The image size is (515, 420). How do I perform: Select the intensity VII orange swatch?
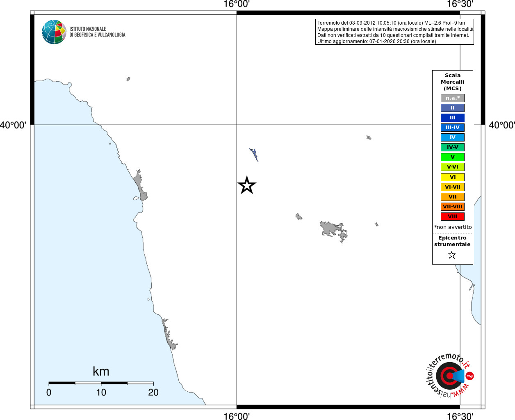453,197
